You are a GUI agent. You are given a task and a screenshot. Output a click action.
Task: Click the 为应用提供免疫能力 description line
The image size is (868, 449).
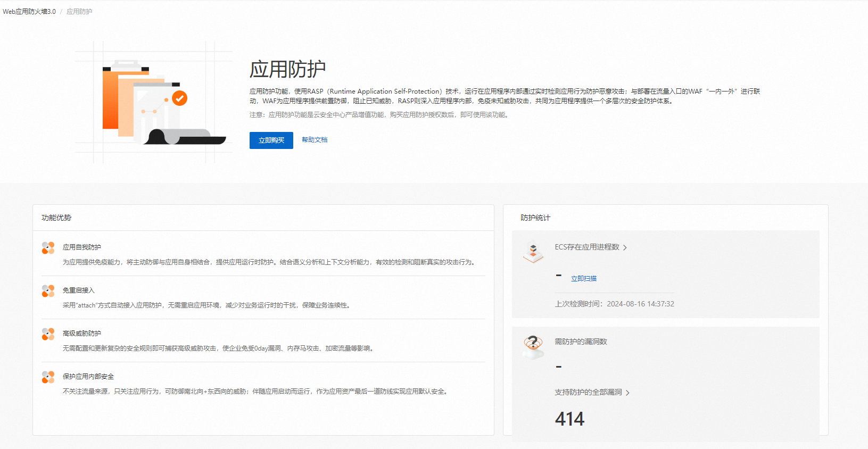[x=270, y=262]
